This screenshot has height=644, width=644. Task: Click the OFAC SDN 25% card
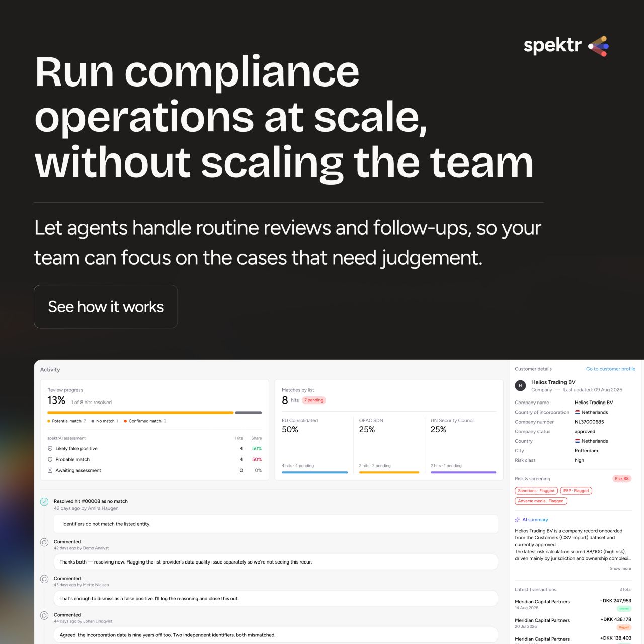389,445
